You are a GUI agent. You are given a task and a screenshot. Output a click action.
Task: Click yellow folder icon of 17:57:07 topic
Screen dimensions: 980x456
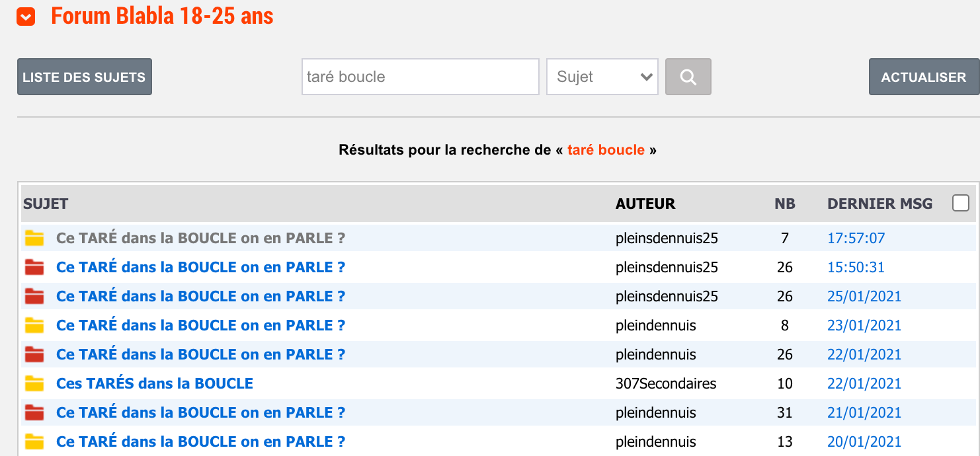click(x=34, y=239)
